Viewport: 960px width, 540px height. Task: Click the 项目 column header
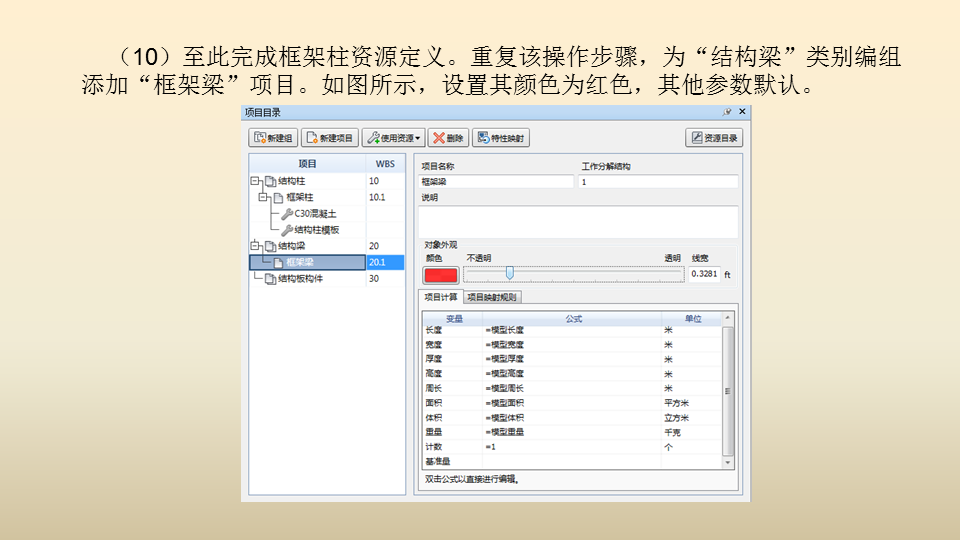coord(307,163)
